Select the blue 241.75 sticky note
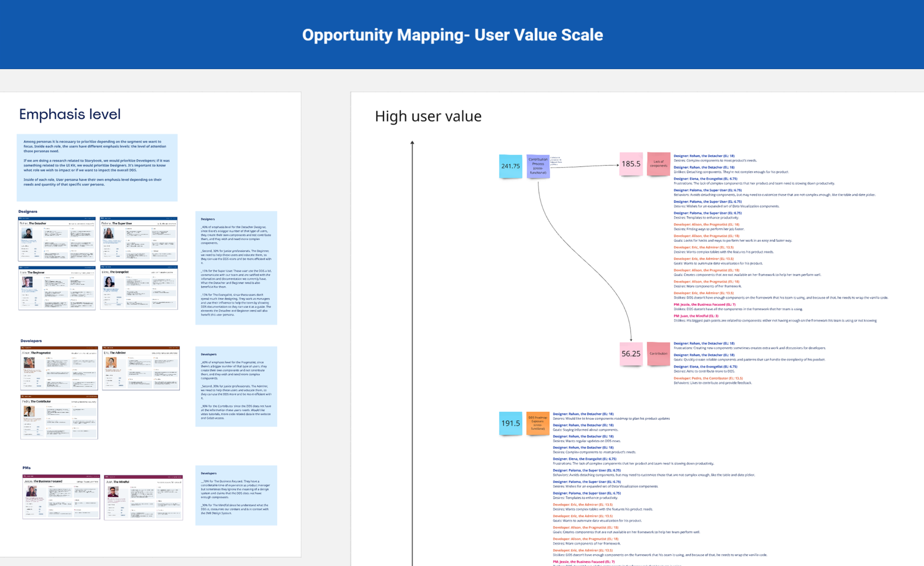 pyautogui.click(x=510, y=166)
